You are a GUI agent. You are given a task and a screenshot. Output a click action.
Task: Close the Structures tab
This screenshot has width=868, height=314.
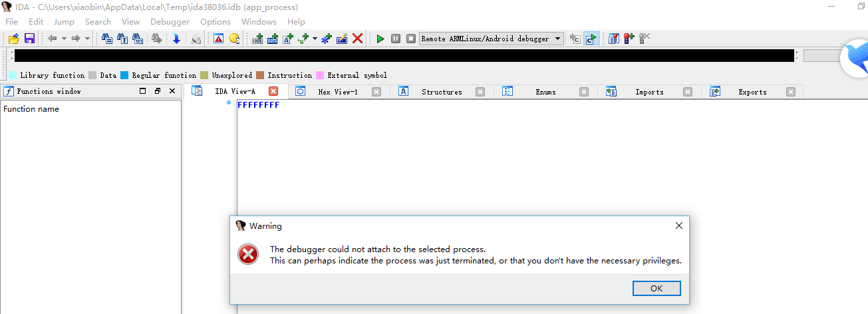coord(480,92)
